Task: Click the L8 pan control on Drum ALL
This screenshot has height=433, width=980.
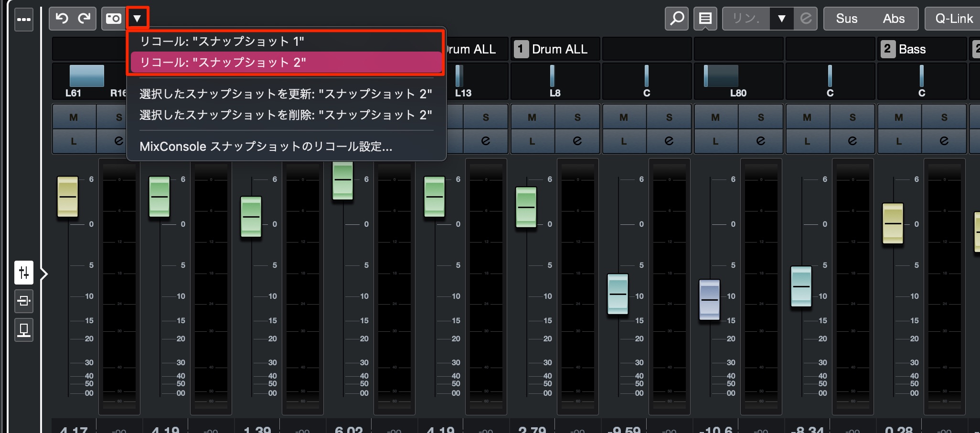Action: pyautogui.click(x=555, y=81)
